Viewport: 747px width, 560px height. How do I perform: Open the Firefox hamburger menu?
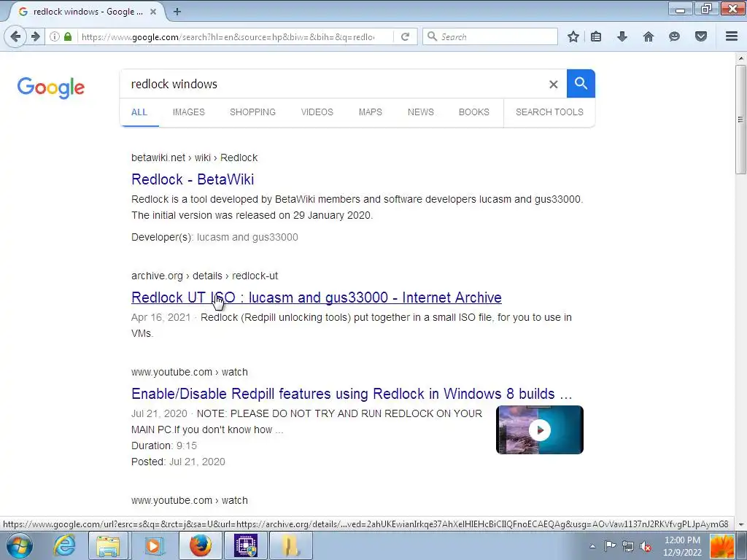[x=732, y=36]
